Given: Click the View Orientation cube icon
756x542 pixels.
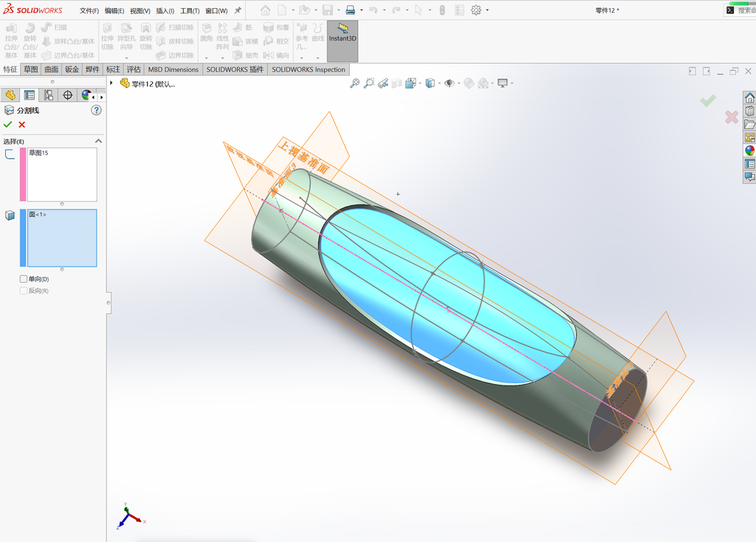Looking at the screenshot, I should coord(410,83).
